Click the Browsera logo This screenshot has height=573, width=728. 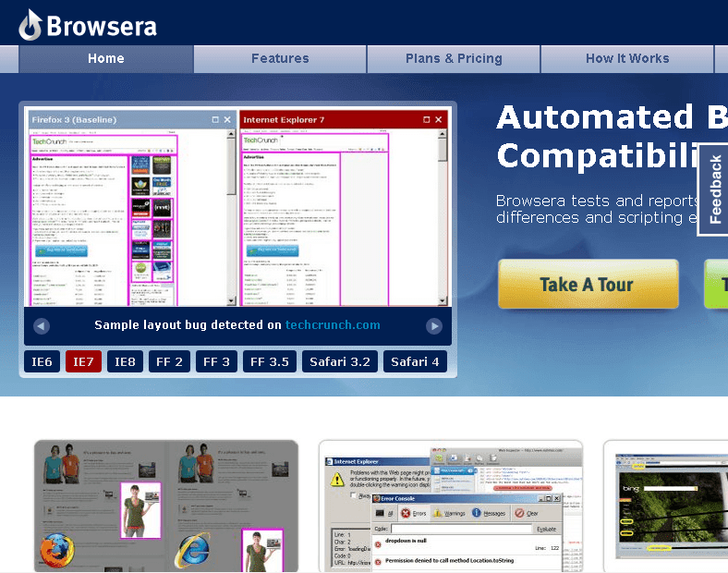(88, 26)
